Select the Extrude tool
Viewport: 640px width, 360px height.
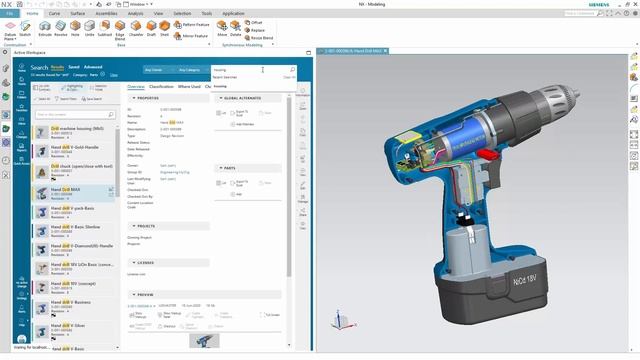coord(45,29)
